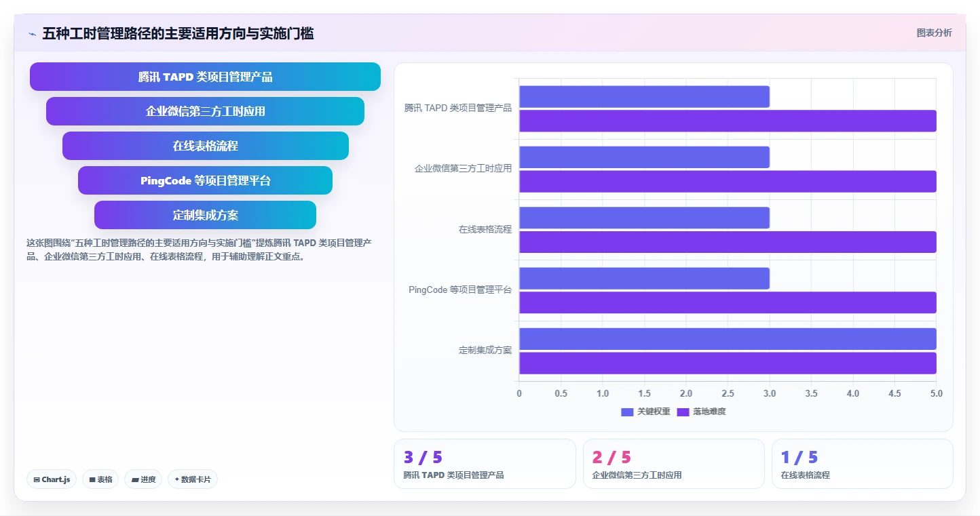
Task: Click the 进度 tag chip
Action: pos(143,479)
